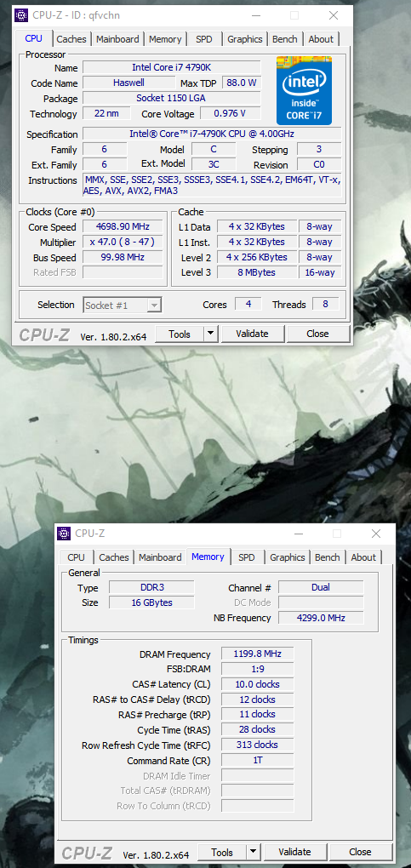Click Close button in bottom Memory window

point(360,852)
